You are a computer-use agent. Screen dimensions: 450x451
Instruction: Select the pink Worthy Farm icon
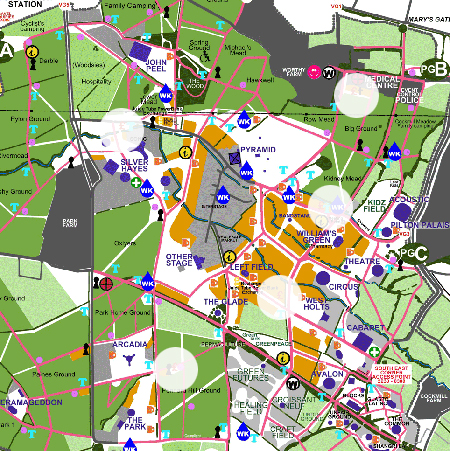(314, 72)
